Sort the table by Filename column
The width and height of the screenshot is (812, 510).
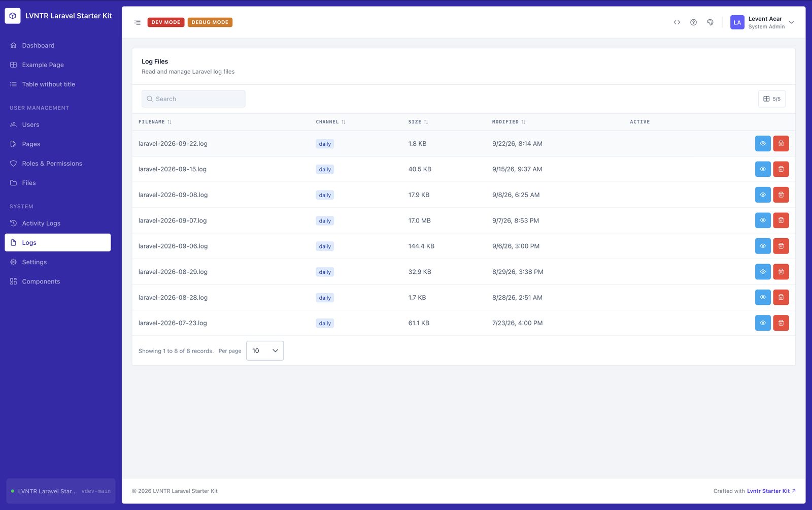coord(155,122)
